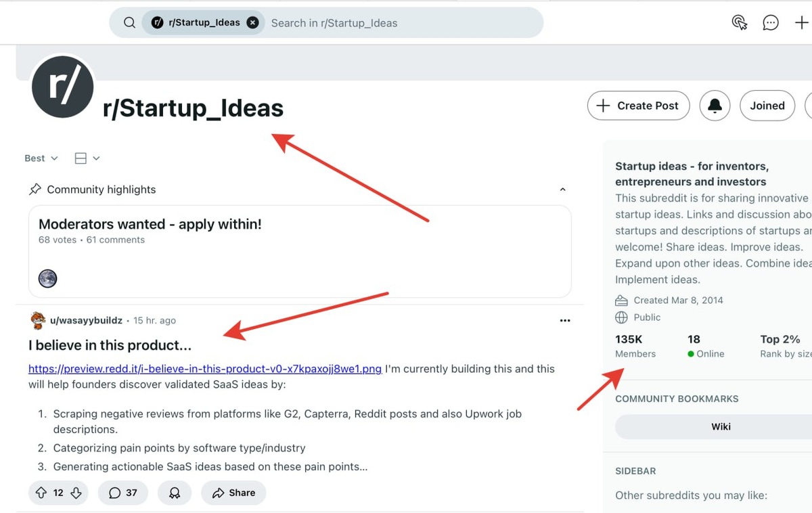Change the post view layout dropdown

click(x=87, y=158)
